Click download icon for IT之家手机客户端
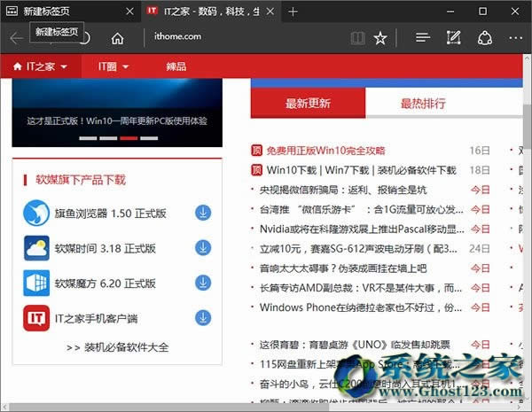The image size is (532, 412). pyautogui.click(x=203, y=317)
